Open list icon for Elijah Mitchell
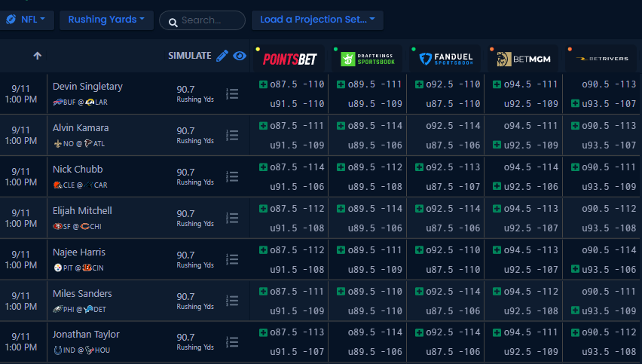The height and width of the screenshot is (364, 642). coord(232,219)
